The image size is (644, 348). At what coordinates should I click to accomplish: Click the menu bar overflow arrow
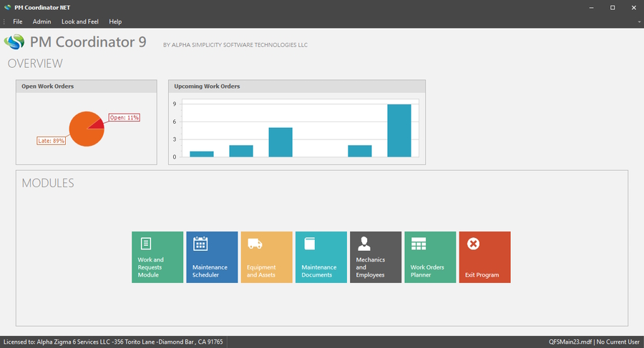point(640,21)
